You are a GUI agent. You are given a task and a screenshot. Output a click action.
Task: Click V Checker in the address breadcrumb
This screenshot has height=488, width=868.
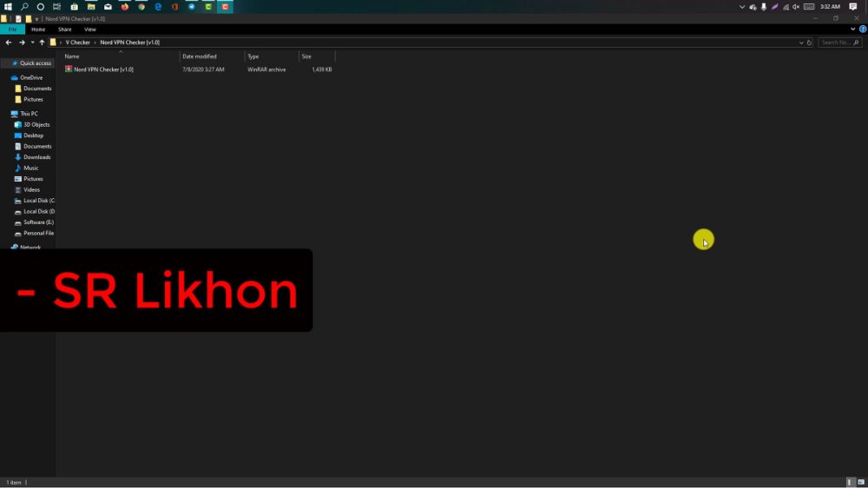77,42
